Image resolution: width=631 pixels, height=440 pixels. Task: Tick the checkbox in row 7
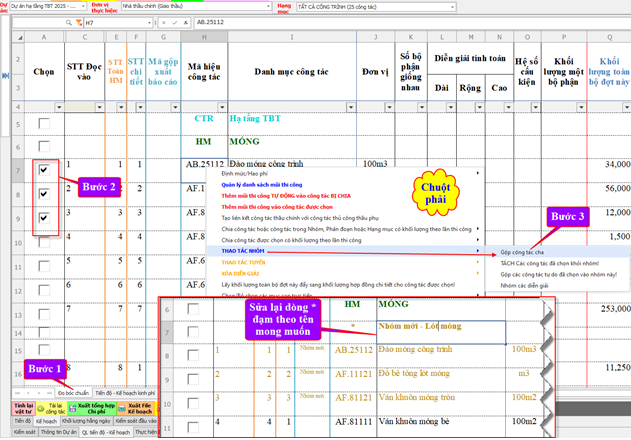(x=43, y=171)
